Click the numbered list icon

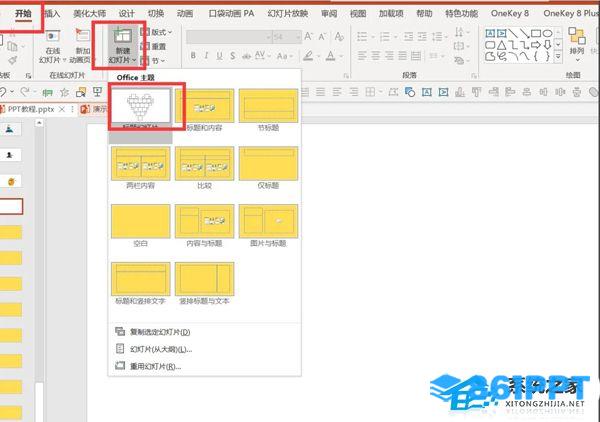385,37
